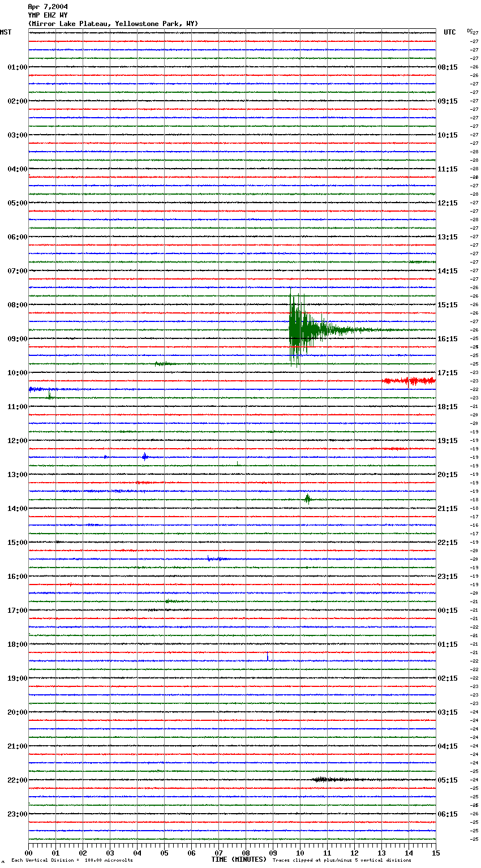This screenshot has height=868, width=481.
Task: Click the 09:15 UTC time label
Action: [448, 101]
